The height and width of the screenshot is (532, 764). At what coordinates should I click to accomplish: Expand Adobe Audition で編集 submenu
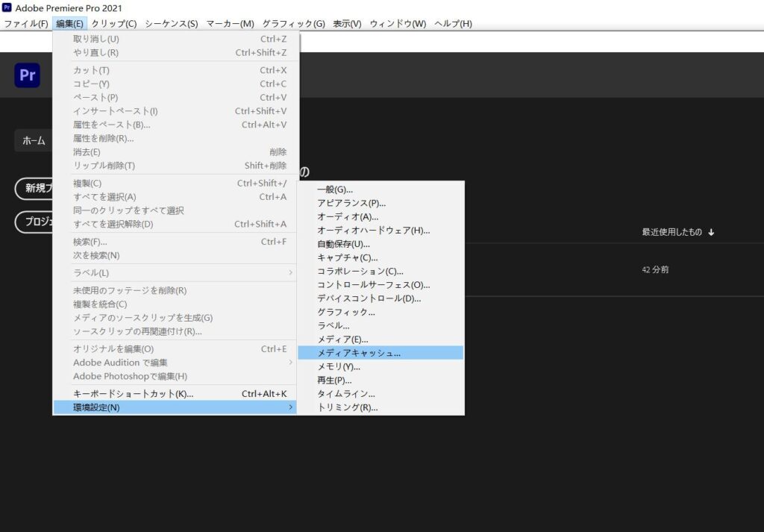[x=291, y=363]
